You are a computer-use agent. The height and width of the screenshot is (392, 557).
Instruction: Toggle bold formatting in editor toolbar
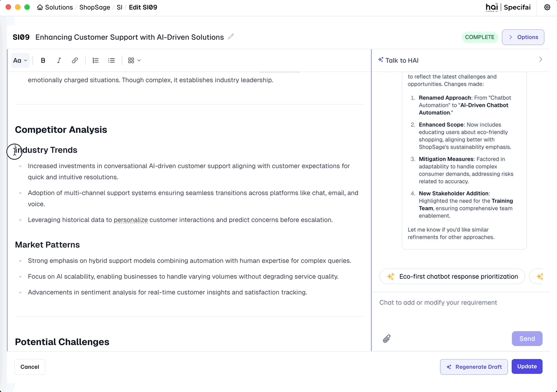tap(43, 60)
